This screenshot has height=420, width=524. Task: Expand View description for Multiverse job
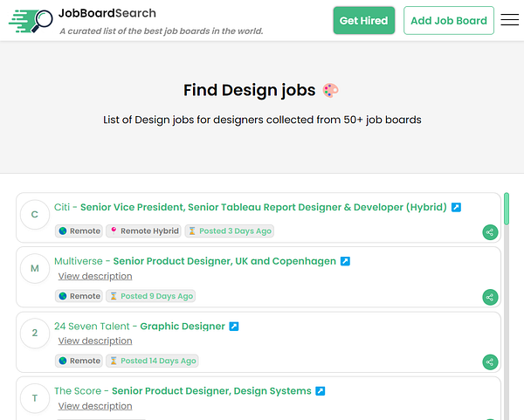(95, 276)
